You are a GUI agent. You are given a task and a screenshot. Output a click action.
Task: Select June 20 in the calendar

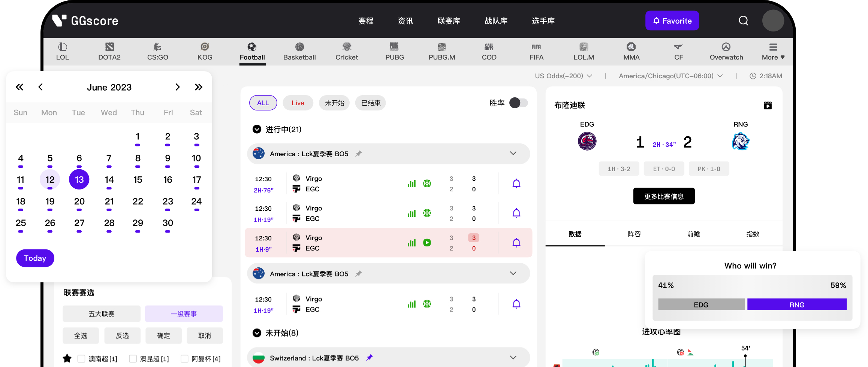[x=79, y=201]
